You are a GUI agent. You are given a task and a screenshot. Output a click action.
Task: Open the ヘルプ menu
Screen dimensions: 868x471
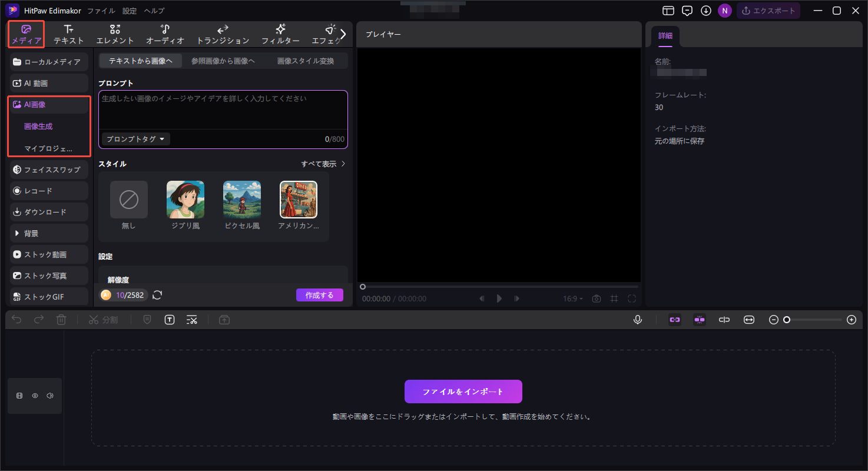[154, 11]
